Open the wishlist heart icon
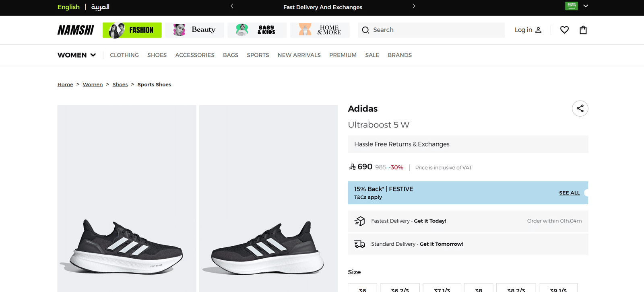 [x=564, y=30]
